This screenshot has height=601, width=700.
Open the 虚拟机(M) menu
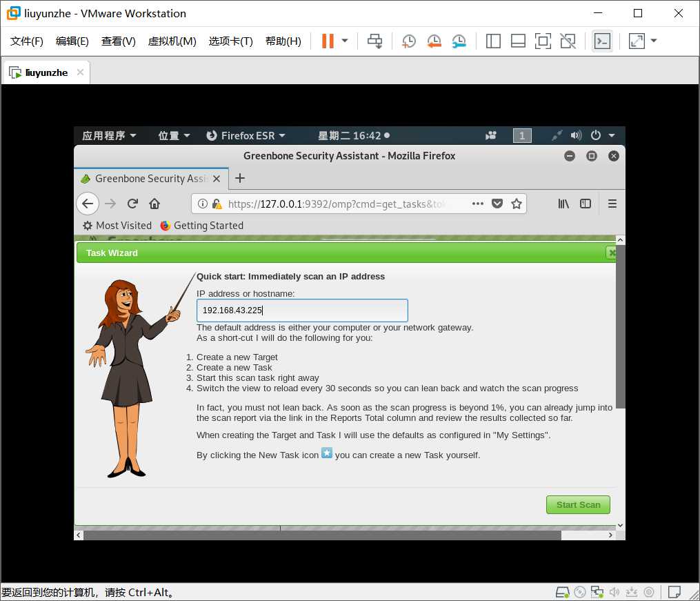[172, 41]
